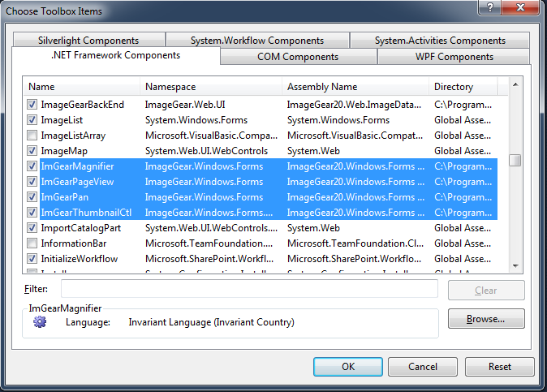Toggle the ImGearMagnifier checkbox
The width and height of the screenshot is (547, 392).
pyautogui.click(x=32, y=166)
